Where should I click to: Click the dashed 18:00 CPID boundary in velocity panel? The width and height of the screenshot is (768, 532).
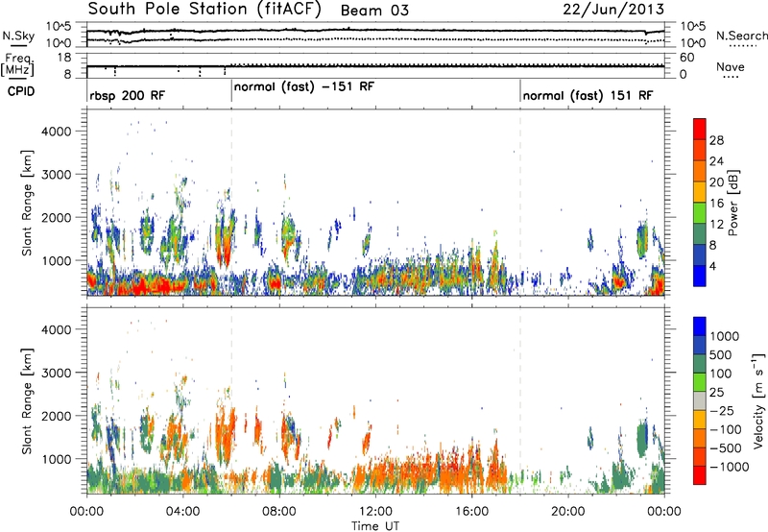click(x=520, y=400)
